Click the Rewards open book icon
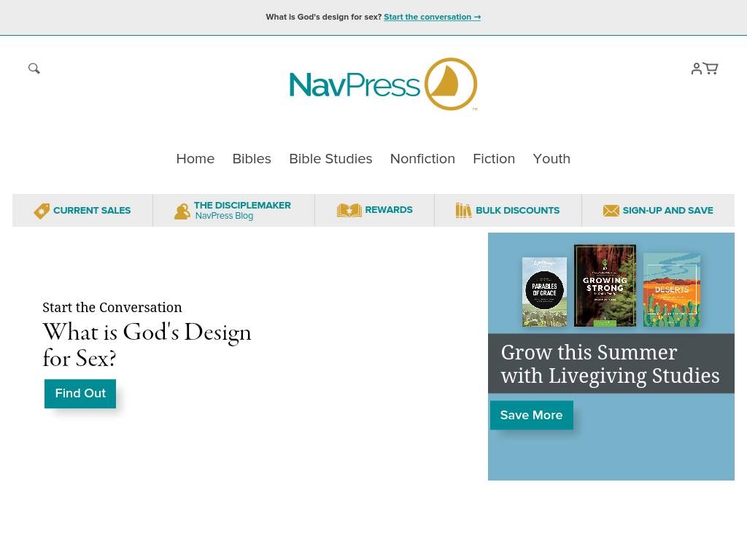 tap(349, 210)
